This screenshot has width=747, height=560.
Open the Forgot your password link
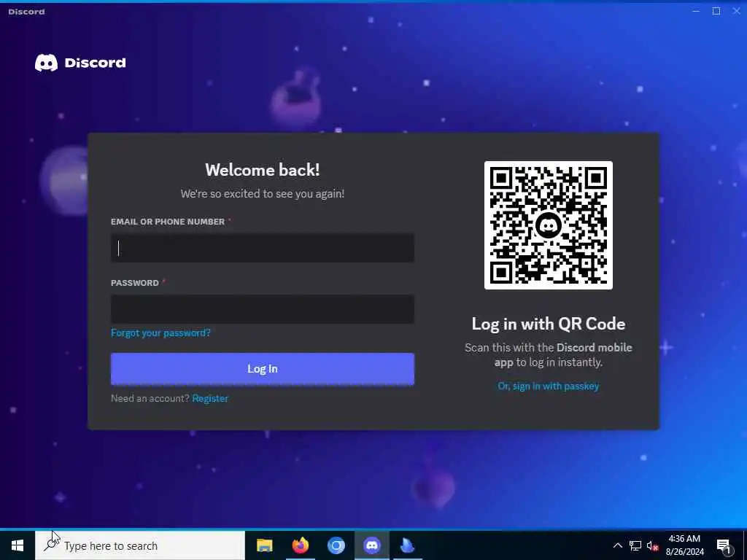160,332
